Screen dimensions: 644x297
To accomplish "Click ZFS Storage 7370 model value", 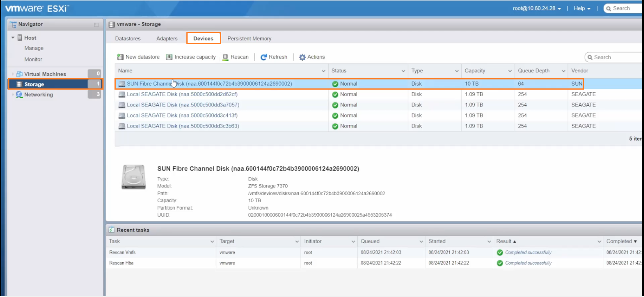I will 268,186.
